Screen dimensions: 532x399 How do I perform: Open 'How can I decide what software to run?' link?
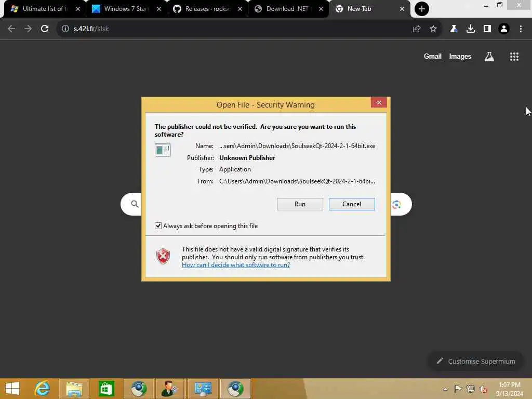[236, 265]
